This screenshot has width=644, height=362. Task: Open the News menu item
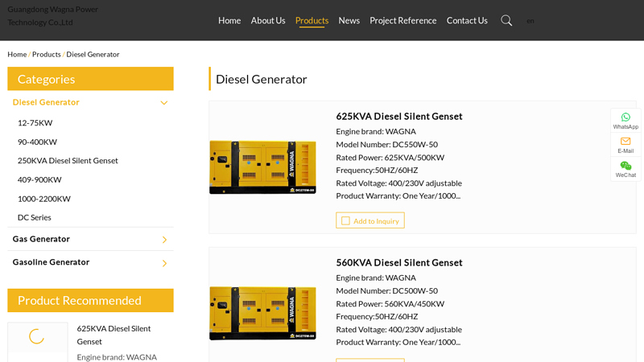pos(349,21)
